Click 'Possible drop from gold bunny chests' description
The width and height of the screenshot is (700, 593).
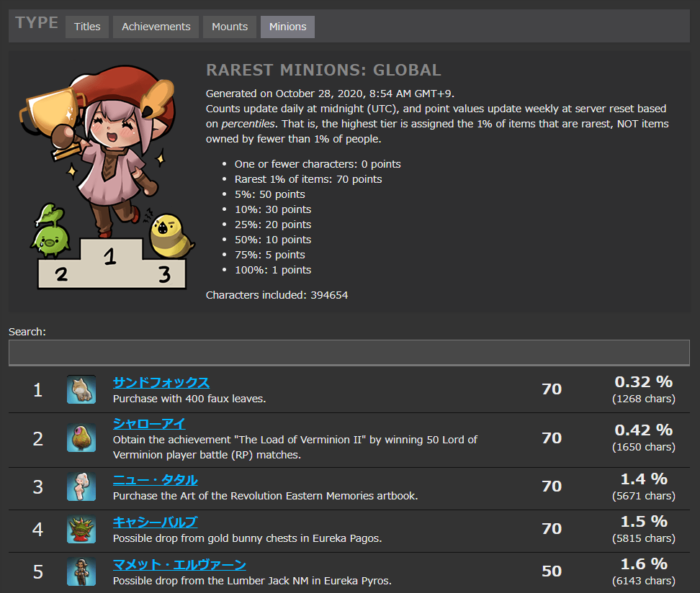[247, 538]
